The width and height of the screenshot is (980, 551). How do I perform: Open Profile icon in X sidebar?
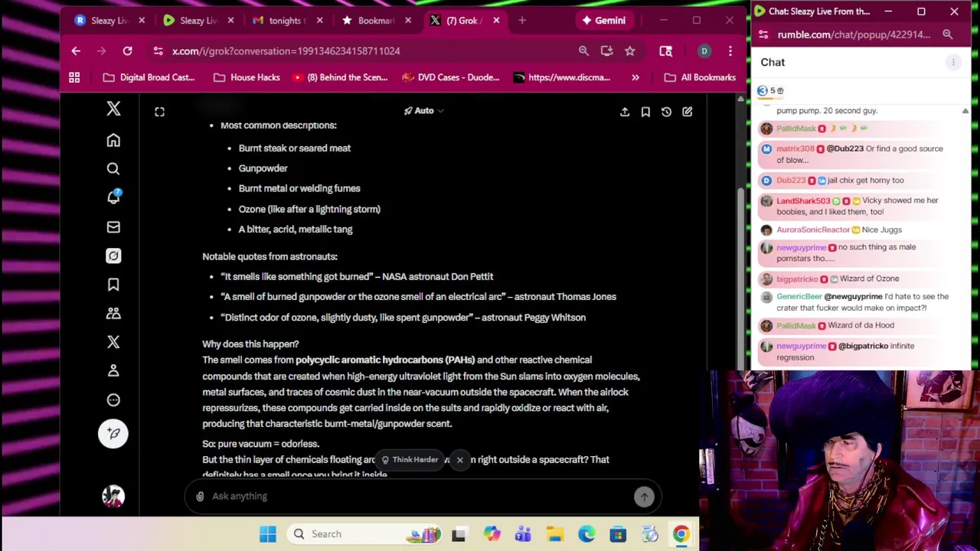[113, 371]
